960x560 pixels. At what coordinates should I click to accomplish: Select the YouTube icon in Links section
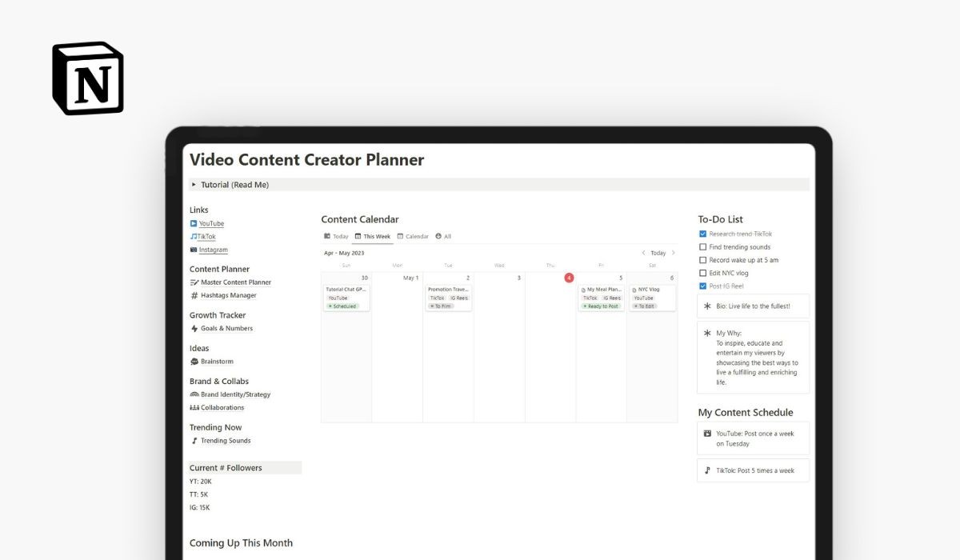[194, 223]
